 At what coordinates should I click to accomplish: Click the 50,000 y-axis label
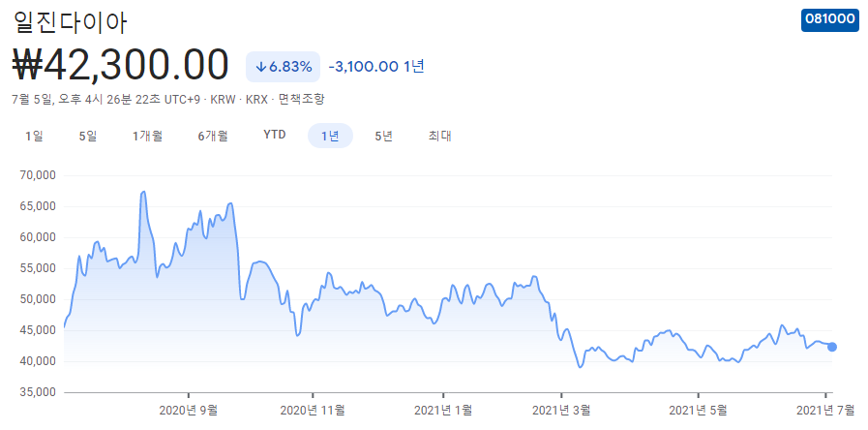click(x=38, y=300)
